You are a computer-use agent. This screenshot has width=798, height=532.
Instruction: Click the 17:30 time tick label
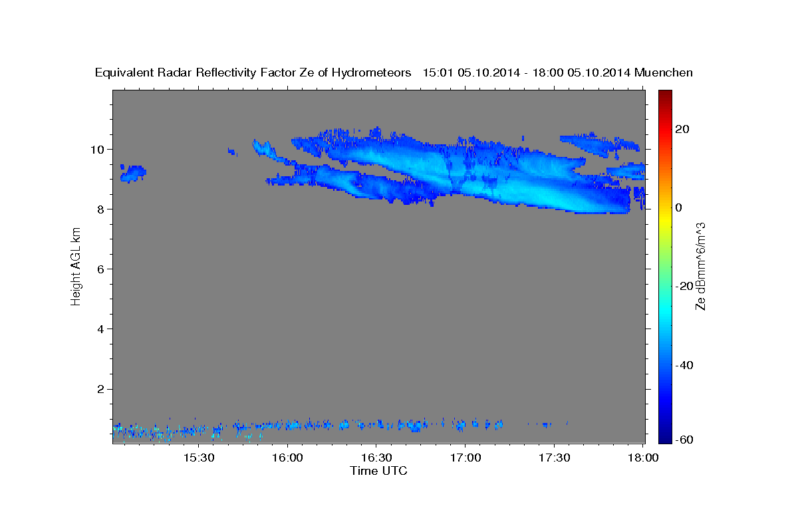554,458
